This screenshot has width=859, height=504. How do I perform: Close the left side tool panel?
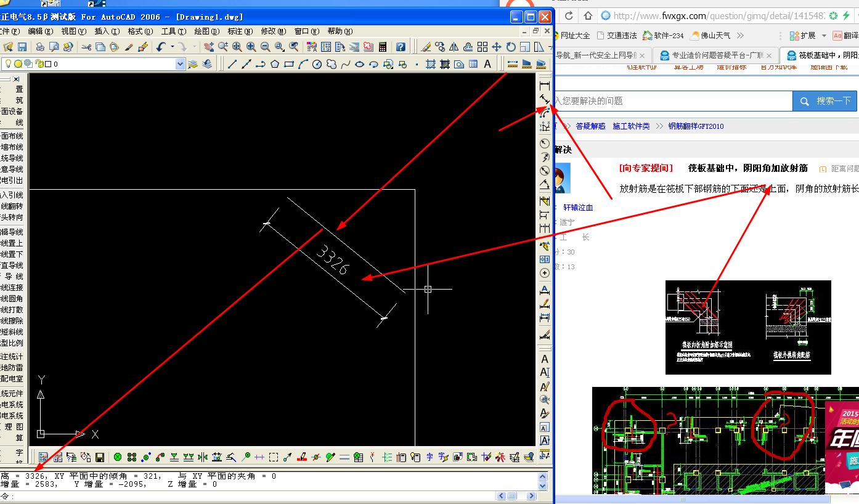17,79
